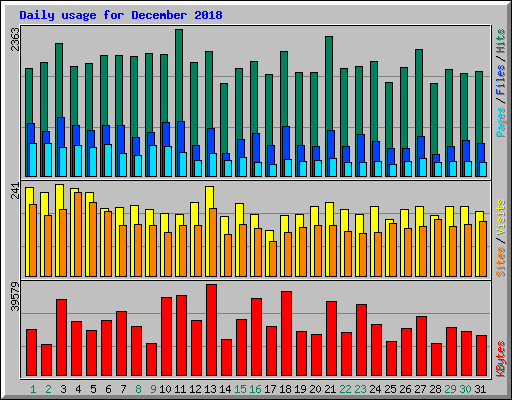Screen dimensions: 512x400
Task: Click day 16 on the x-axis
Action: pyautogui.click(x=255, y=389)
